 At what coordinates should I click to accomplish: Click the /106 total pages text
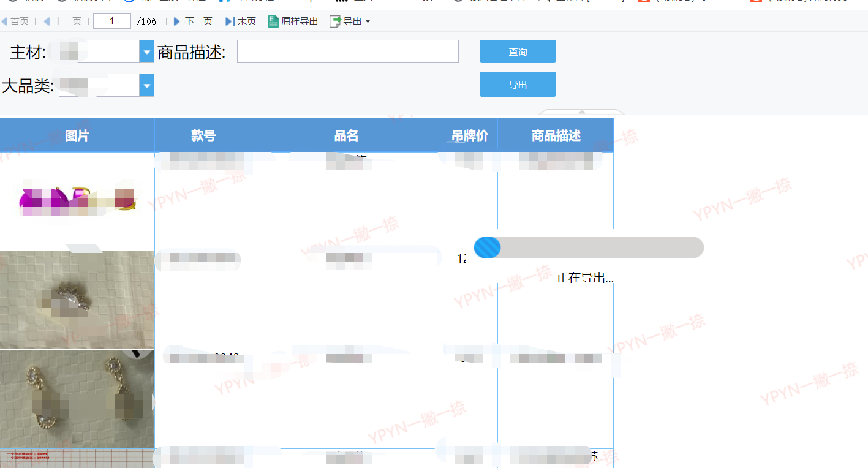point(147,21)
